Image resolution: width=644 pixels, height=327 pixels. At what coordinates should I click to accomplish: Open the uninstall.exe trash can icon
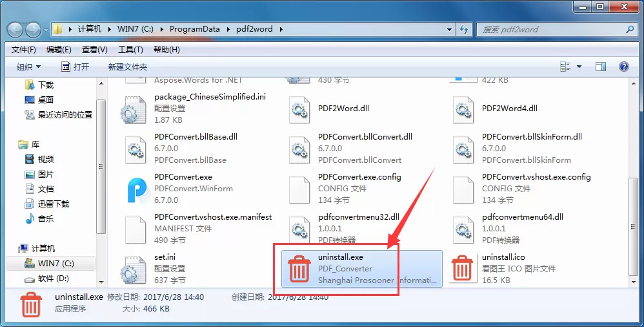(299, 269)
